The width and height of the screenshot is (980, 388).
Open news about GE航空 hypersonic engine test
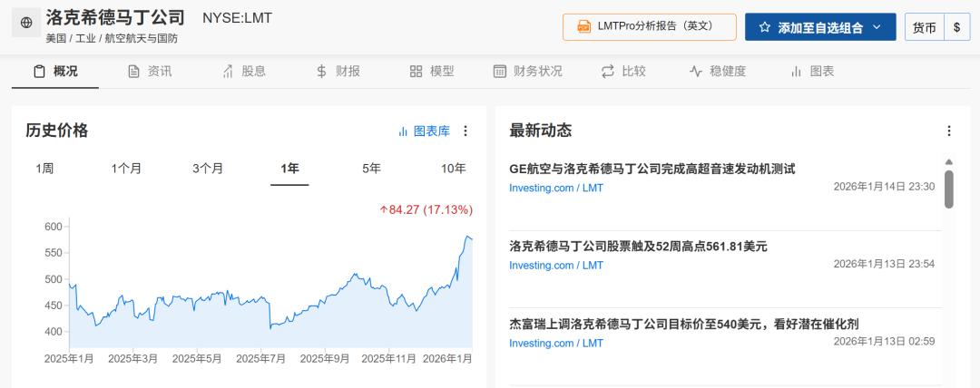[x=652, y=169]
